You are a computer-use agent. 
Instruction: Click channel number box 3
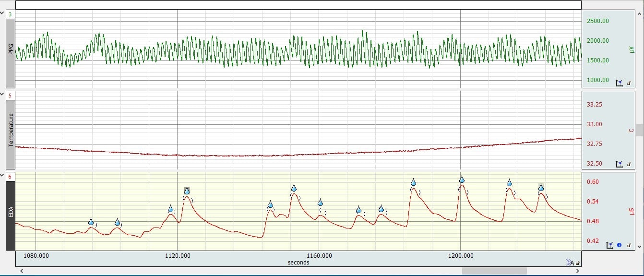11,15
